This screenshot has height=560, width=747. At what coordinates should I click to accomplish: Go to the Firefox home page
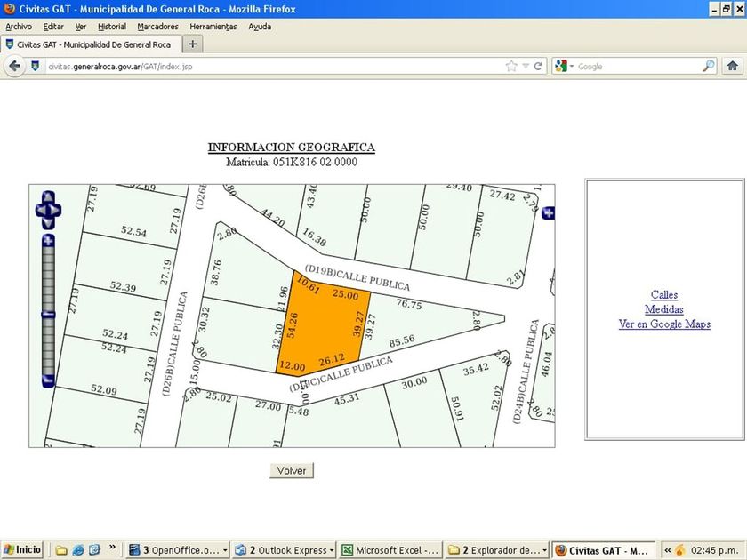[733, 66]
